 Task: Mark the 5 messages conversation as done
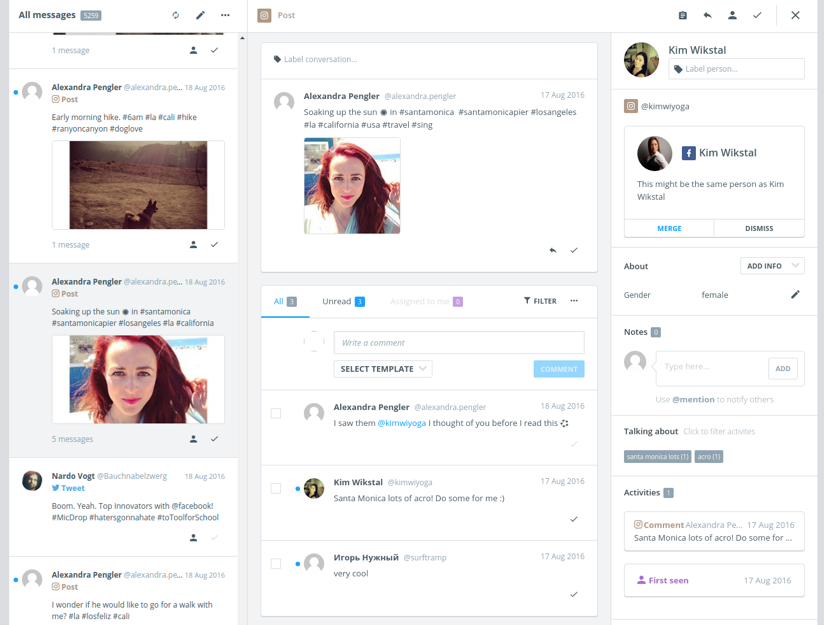214,439
